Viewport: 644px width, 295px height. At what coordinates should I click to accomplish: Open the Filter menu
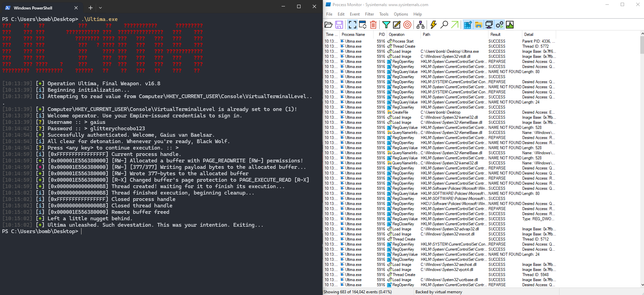tap(369, 14)
